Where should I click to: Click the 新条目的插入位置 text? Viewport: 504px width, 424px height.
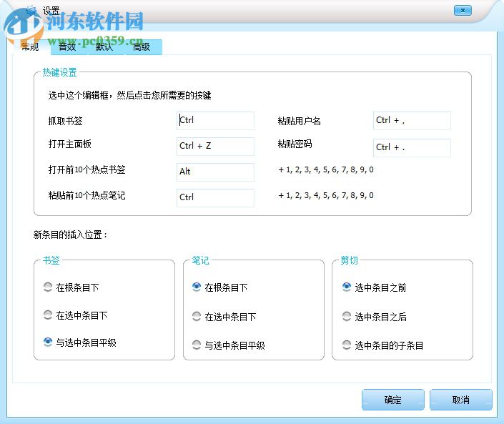[70, 235]
